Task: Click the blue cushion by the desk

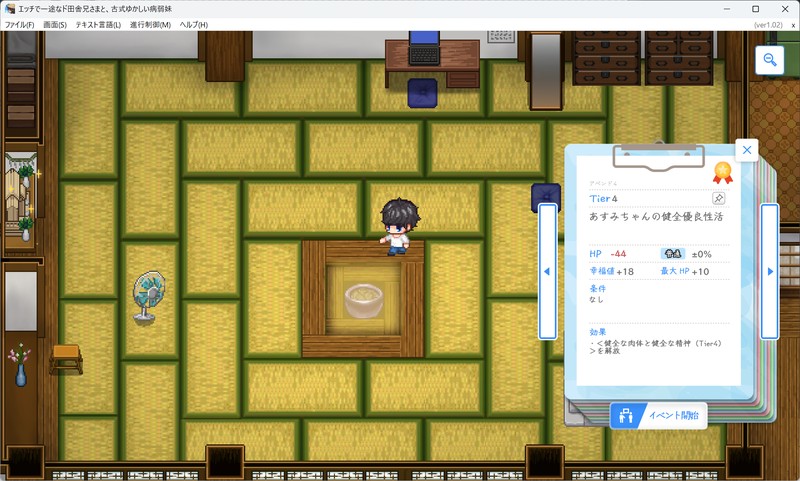Action: pyautogui.click(x=422, y=91)
